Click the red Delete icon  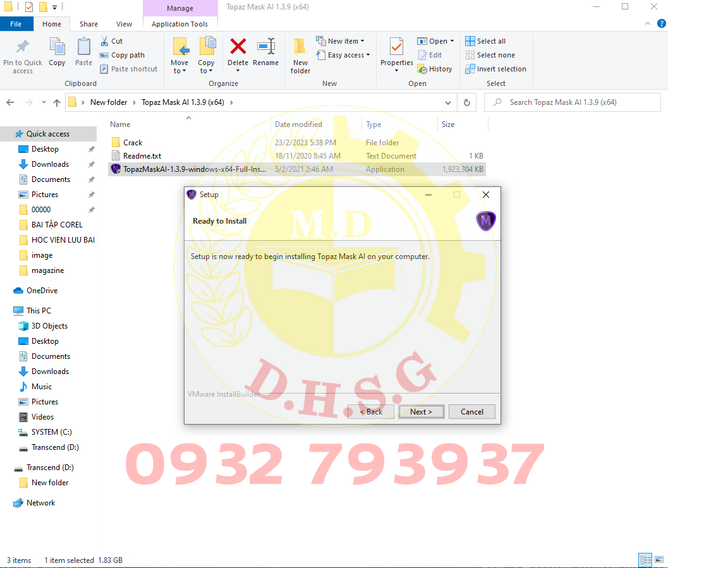[238, 46]
